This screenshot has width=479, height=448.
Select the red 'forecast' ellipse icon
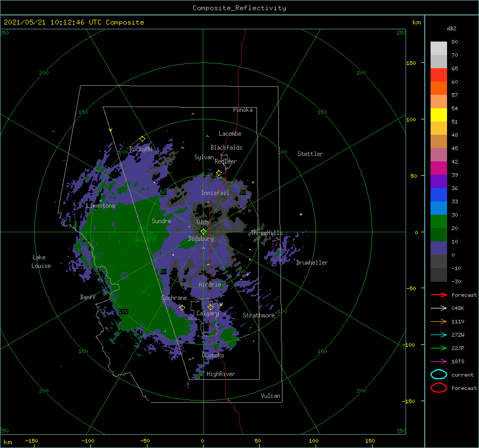point(439,388)
